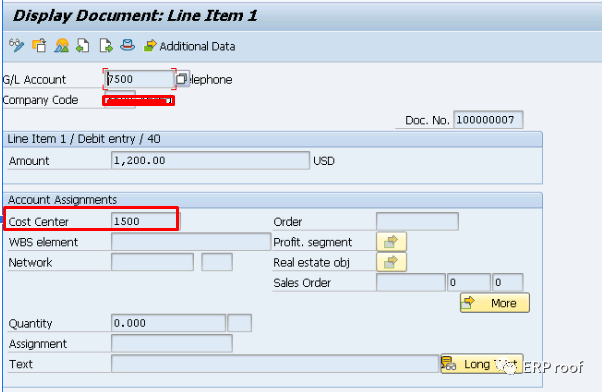Click the Amount field showing 1,200.00
The height and width of the screenshot is (392, 602).
coord(210,160)
